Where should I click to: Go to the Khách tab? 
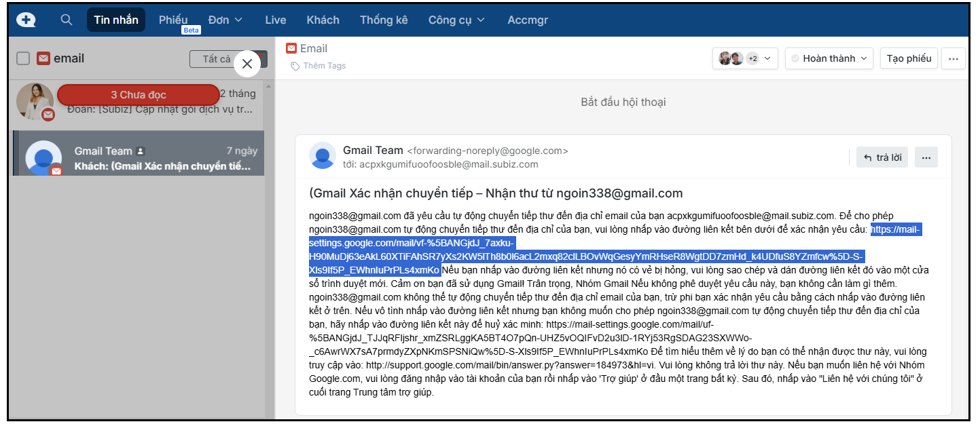323,20
